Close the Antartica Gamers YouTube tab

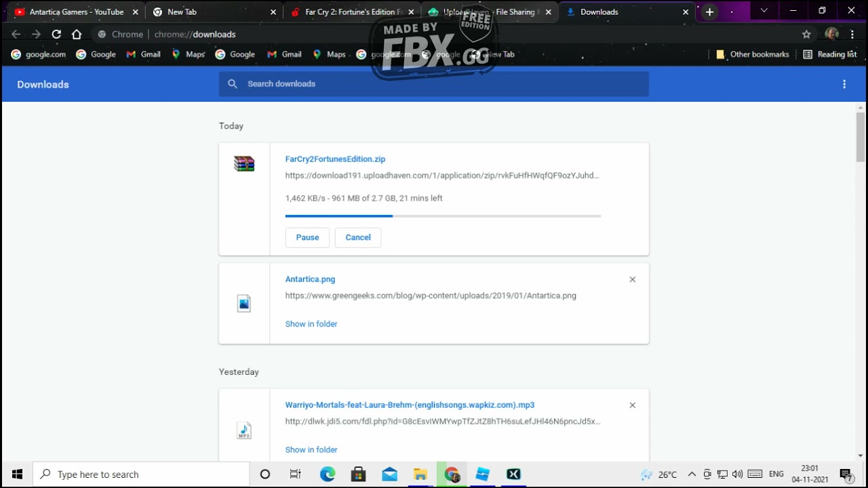click(135, 12)
